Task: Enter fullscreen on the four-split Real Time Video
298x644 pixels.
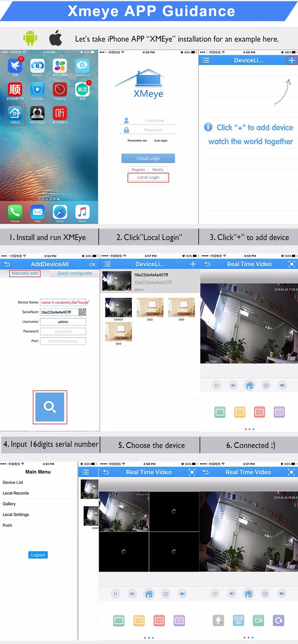Action: (x=192, y=472)
